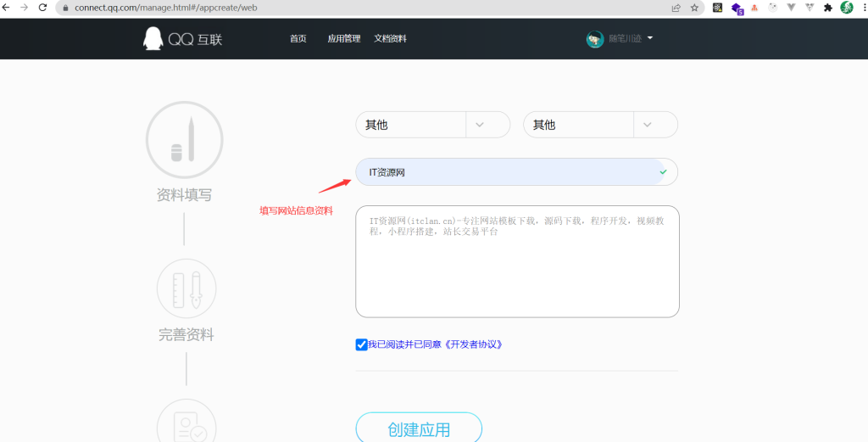Click the browser address bar URL
The image size is (868, 442).
pyautogui.click(x=166, y=8)
